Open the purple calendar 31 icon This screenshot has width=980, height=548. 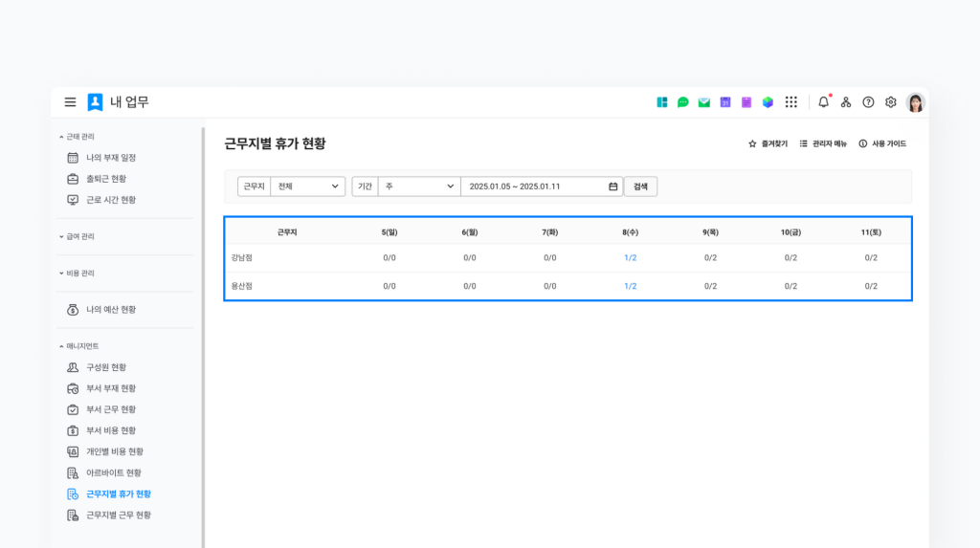[725, 102]
